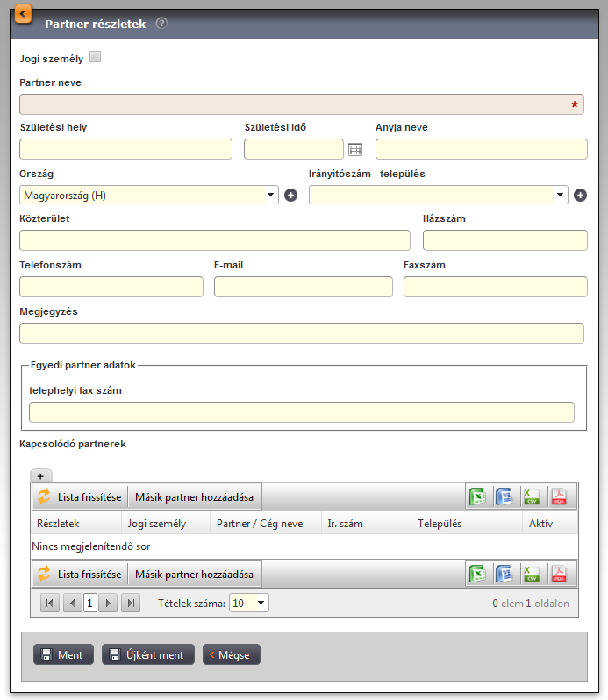This screenshot has width=608, height=700.
Task: Export to Excel in bottom grid toolbar
Action: tap(477, 574)
